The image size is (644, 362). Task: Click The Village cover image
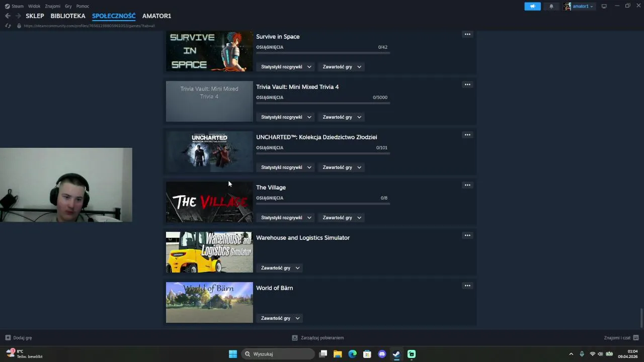tap(209, 202)
